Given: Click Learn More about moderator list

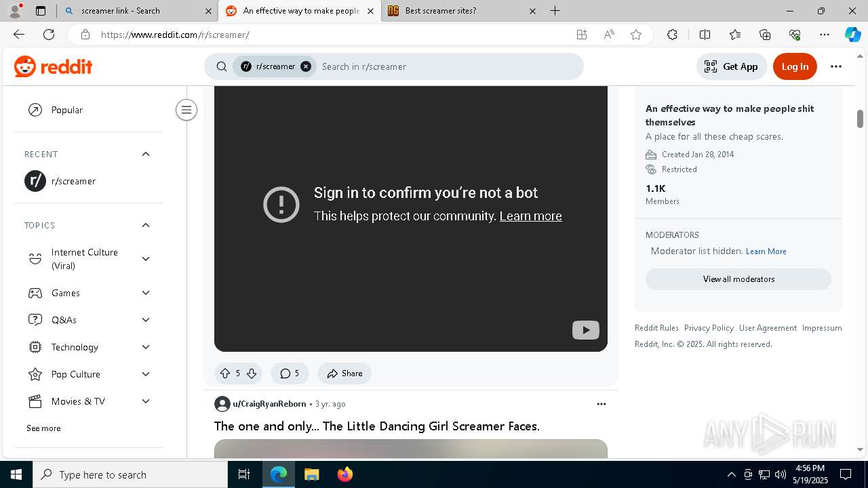Looking at the screenshot, I should pos(766,251).
